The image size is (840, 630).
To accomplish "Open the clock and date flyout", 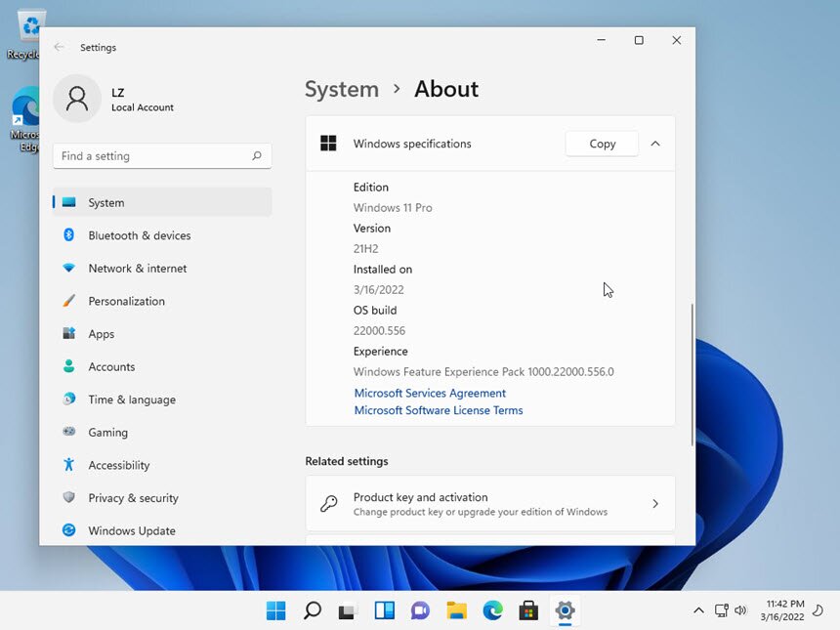I will tap(782, 610).
